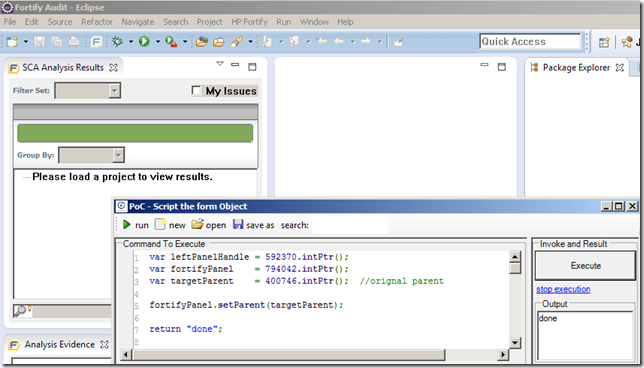Expand the Run button dropdown arrow
The image size is (644, 368).
tap(158, 41)
